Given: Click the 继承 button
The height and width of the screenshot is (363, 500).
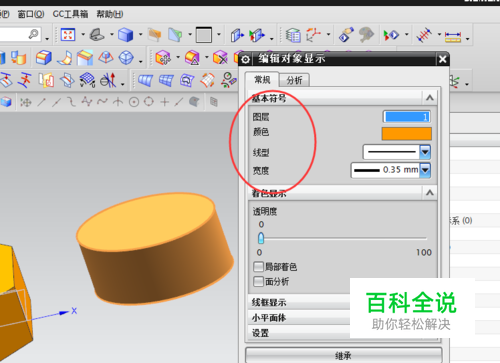Looking at the screenshot, I should (x=343, y=355).
